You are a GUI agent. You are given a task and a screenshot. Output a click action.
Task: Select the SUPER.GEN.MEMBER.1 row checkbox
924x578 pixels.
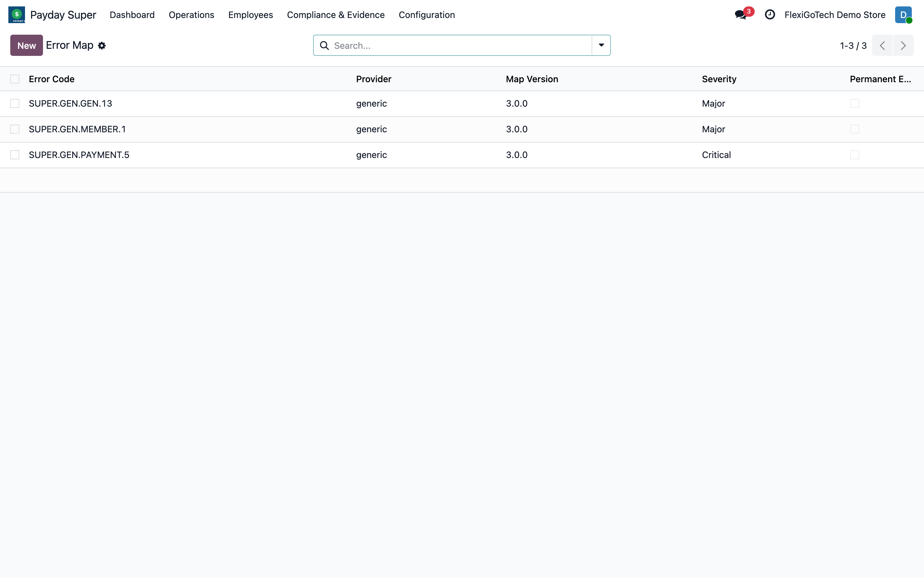(15, 129)
